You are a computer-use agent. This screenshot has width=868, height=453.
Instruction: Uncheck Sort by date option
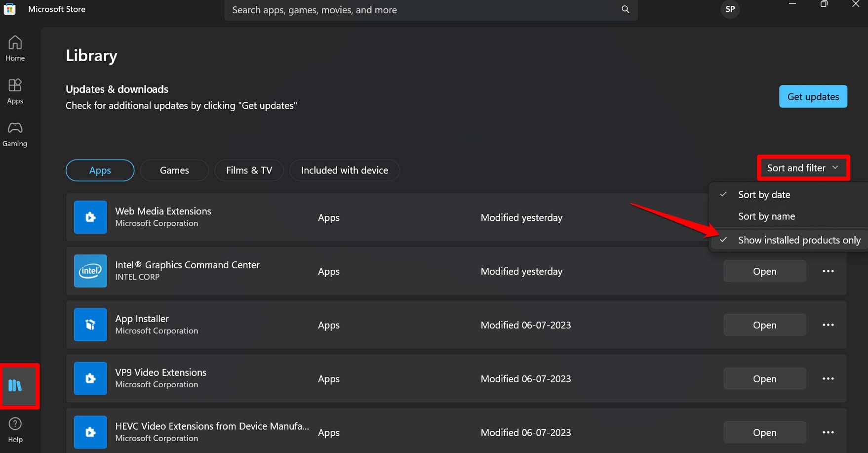(x=764, y=195)
